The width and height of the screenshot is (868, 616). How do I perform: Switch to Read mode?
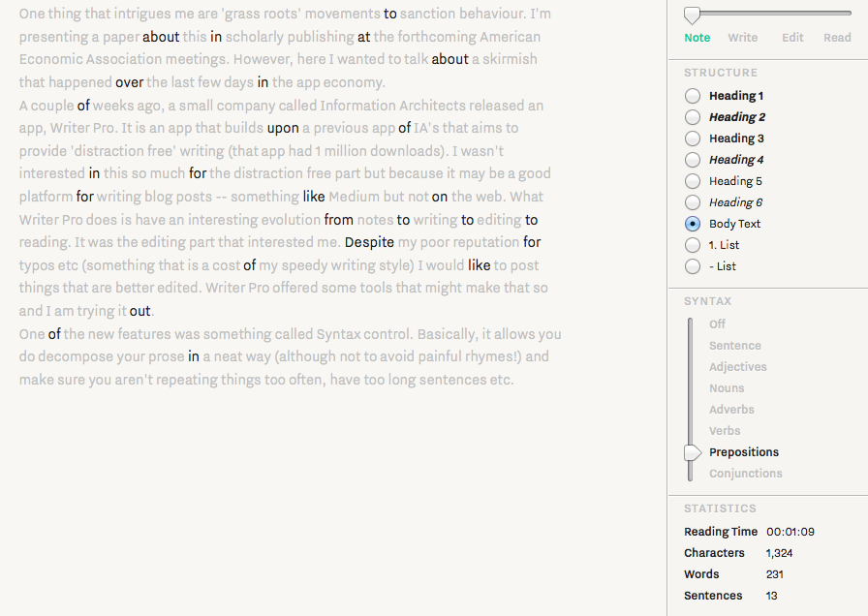[837, 38]
